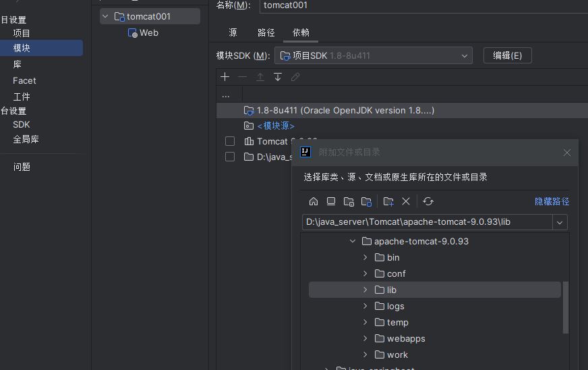Viewport: 588px width, 370px height.
Task: Click the plus icon to add dependency
Action: (x=225, y=77)
